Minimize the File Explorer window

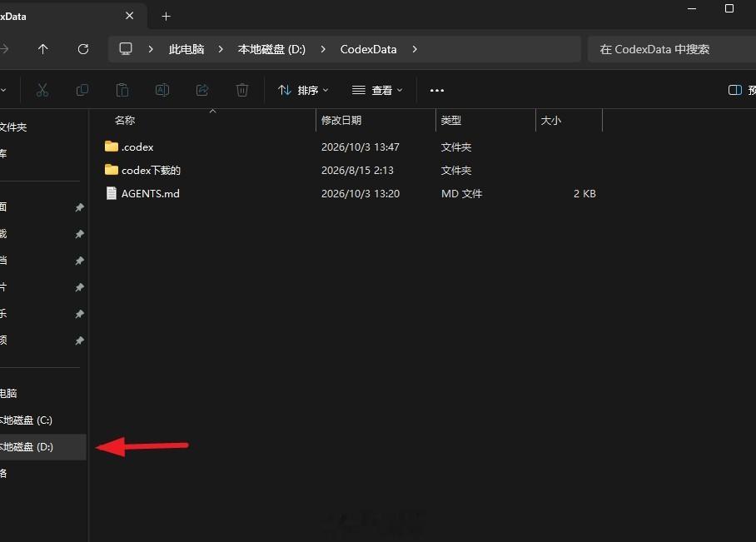[692, 8]
